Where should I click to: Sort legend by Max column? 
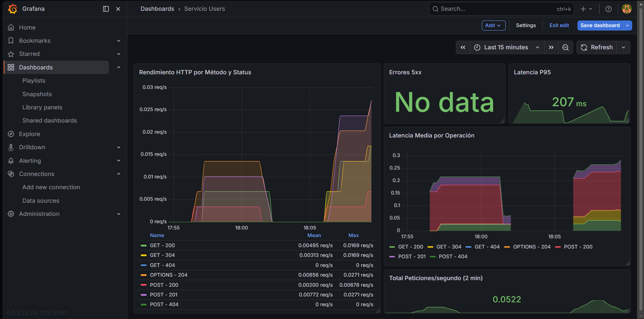[354, 235]
